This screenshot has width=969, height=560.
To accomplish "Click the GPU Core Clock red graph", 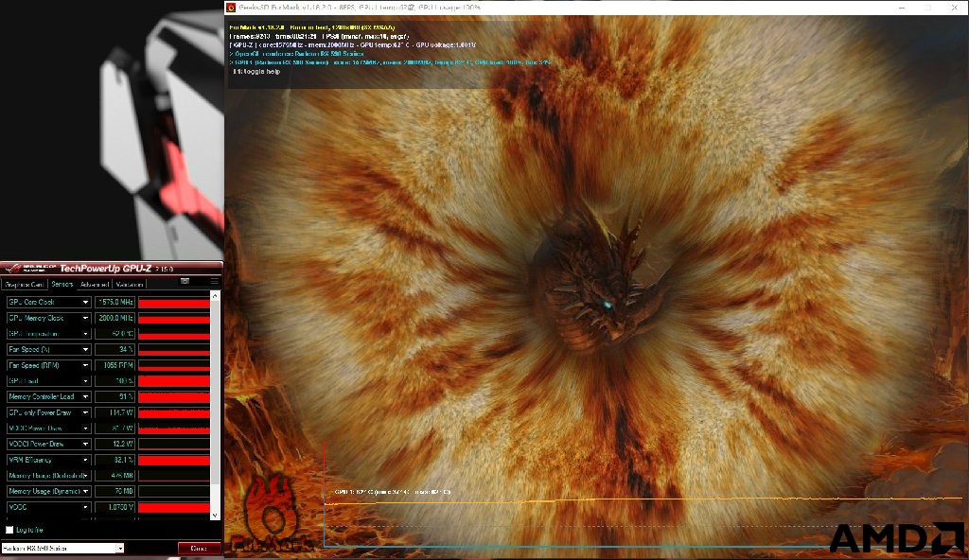I will [x=174, y=303].
